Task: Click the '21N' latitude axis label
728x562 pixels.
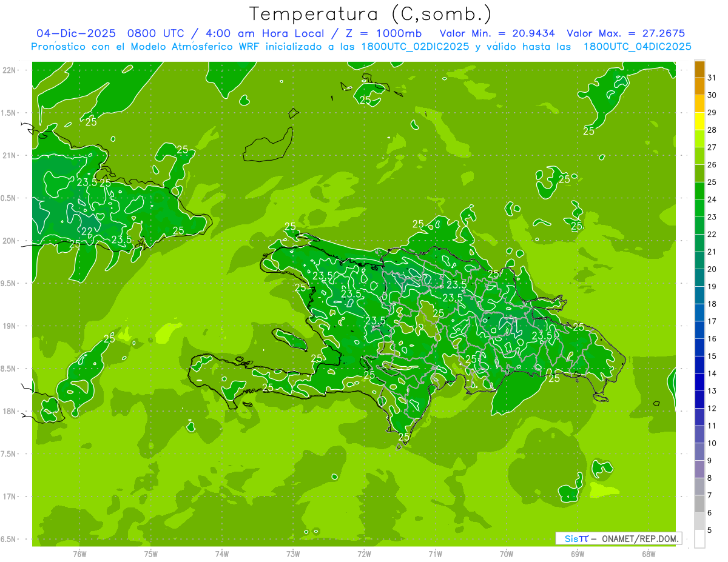Action: click(8, 155)
